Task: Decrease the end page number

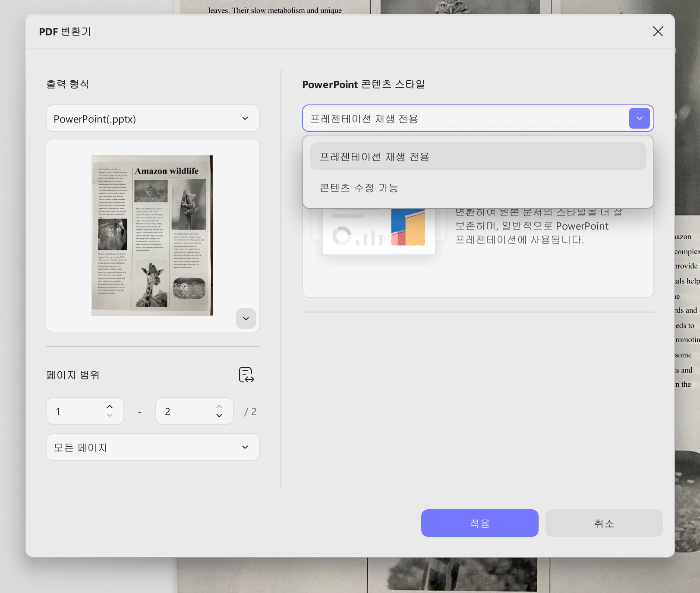Action: (219, 416)
